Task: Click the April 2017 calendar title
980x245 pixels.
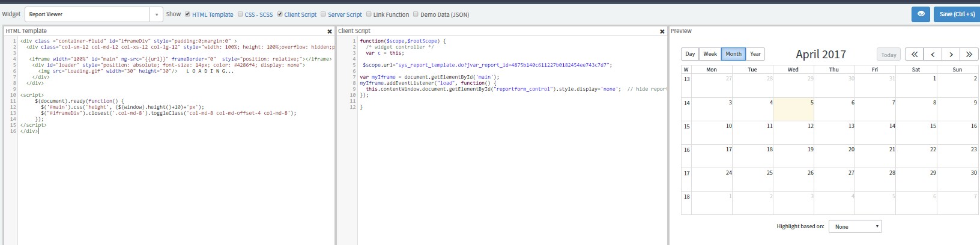Action: (820, 54)
